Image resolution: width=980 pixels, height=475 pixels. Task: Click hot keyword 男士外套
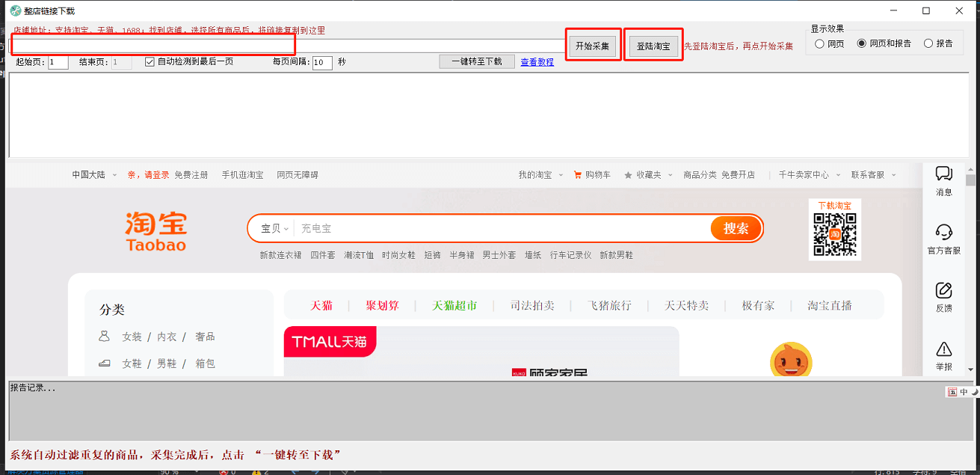pyautogui.click(x=499, y=255)
